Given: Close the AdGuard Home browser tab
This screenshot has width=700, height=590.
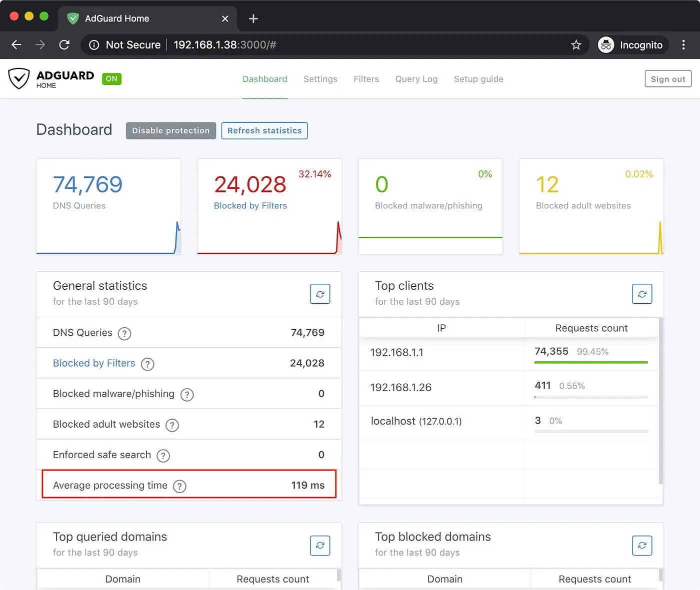Looking at the screenshot, I should point(225,18).
